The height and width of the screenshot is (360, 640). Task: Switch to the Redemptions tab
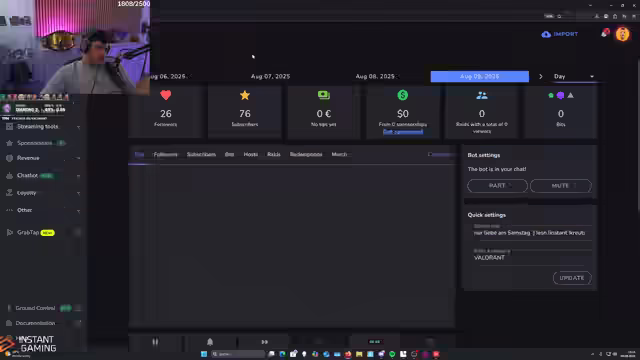click(306, 154)
